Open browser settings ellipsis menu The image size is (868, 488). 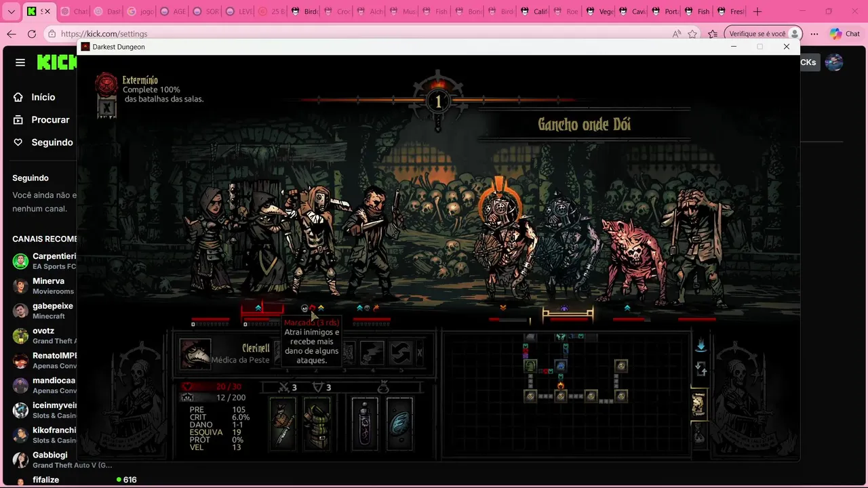click(814, 34)
